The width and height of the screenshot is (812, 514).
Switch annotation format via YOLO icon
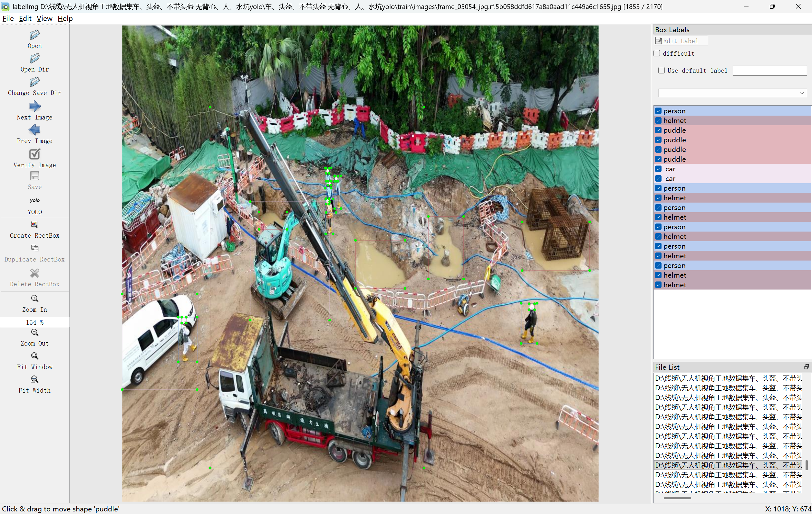[34, 201]
